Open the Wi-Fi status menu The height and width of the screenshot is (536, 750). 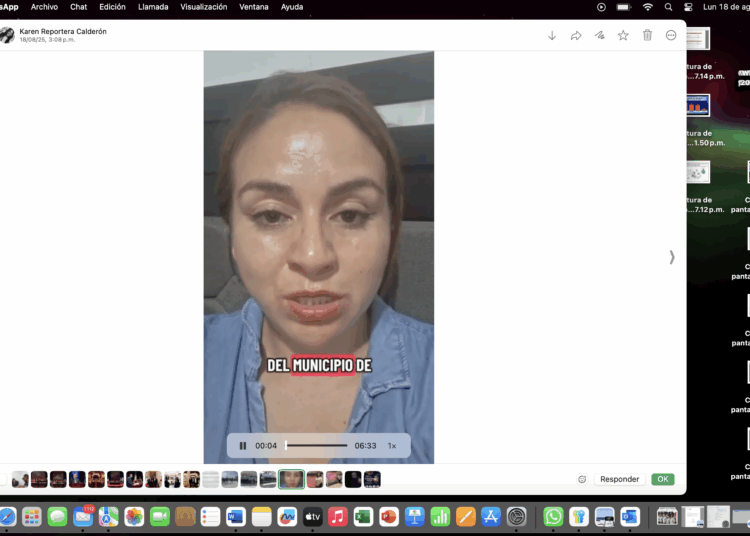click(x=647, y=7)
